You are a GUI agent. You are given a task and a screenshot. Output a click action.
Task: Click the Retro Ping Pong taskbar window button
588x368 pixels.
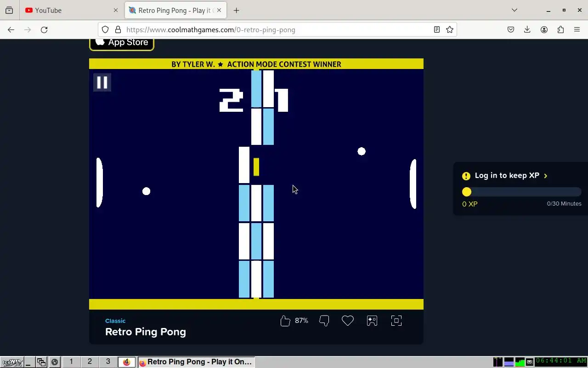click(x=196, y=362)
